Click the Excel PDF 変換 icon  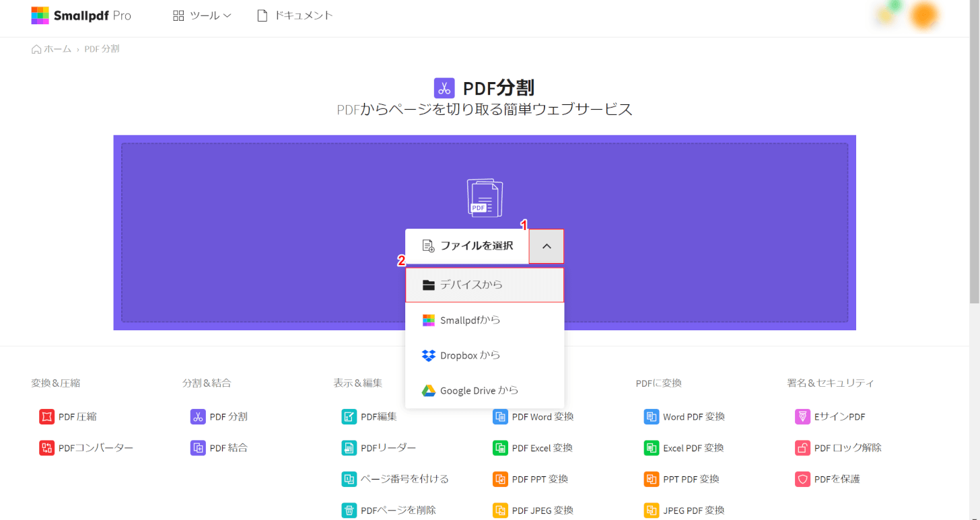click(x=651, y=447)
